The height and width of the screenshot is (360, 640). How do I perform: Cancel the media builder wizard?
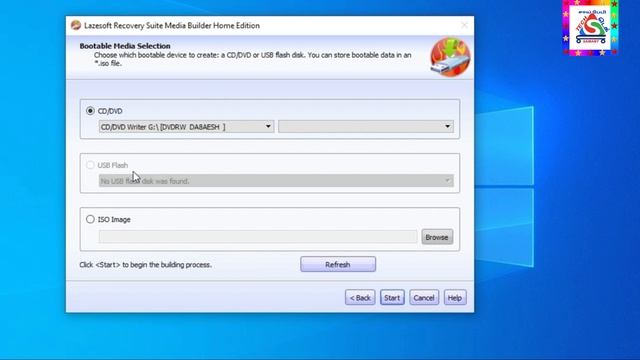(424, 298)
